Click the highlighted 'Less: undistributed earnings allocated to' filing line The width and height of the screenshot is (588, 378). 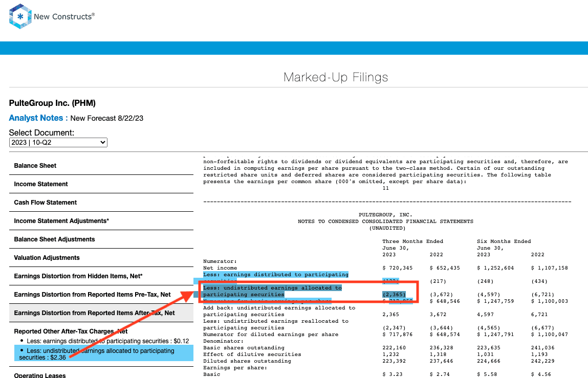pyautogui.click(x=273, y=288)
